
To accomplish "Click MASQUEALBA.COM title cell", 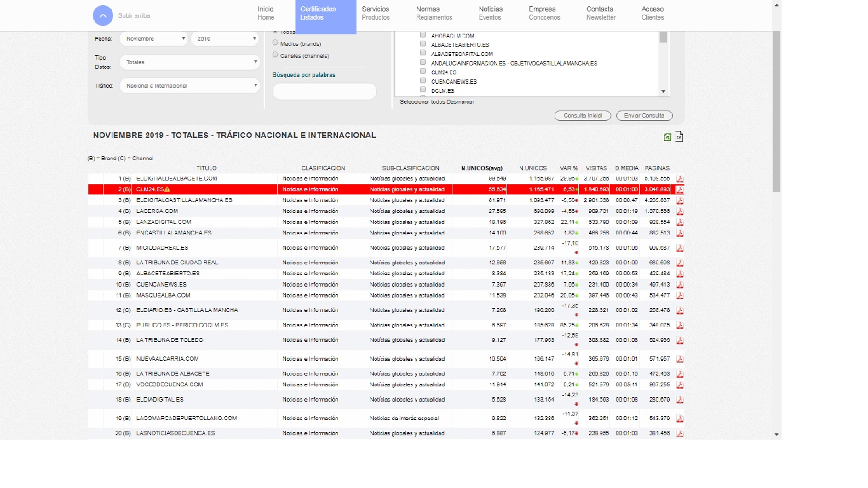I will point(163,295).
